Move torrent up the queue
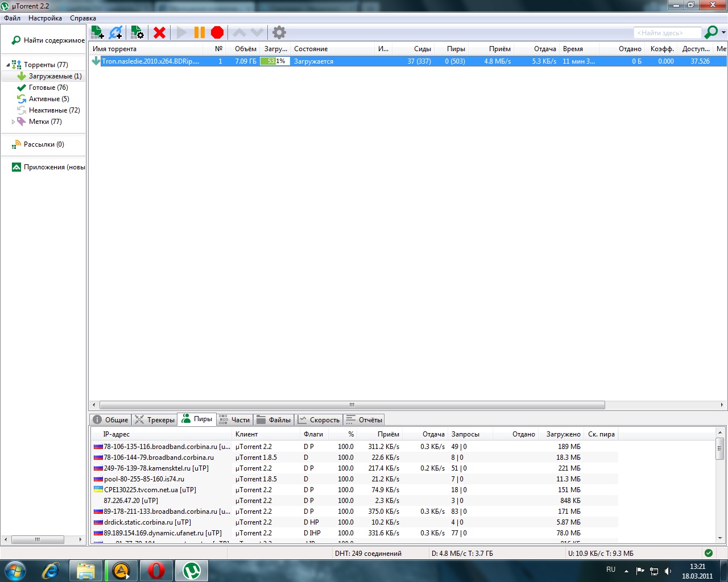This screenshot has width=728, height=582. click(239, 32)
